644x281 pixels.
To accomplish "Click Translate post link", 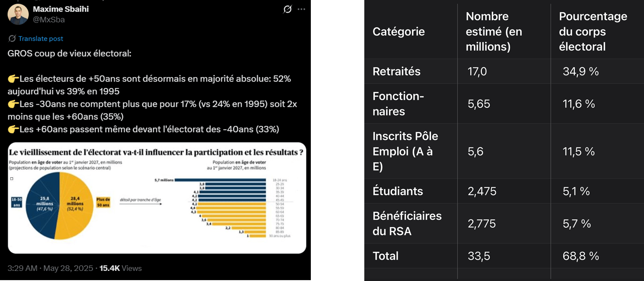I will (41, 39).
